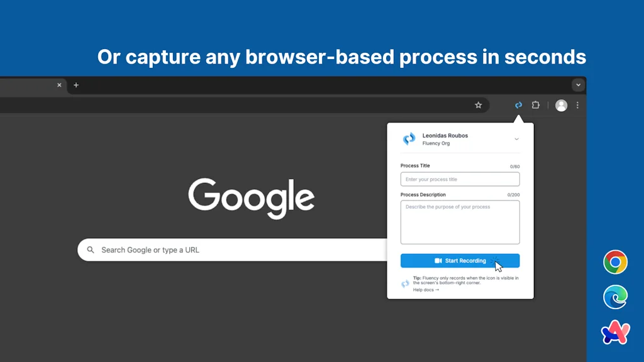This screenshot has height=362, width=644.
Task: Follow the Help docs link
Action: (426, 290)
